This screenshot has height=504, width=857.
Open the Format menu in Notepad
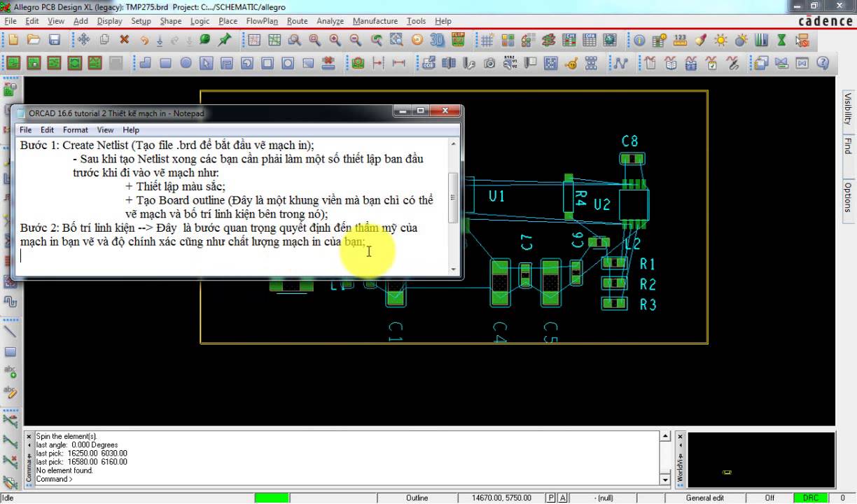tap(75, 129)
